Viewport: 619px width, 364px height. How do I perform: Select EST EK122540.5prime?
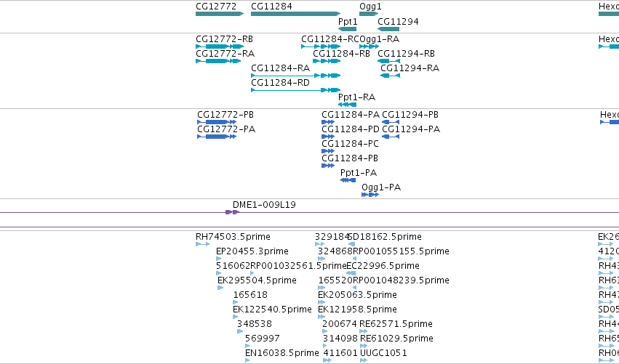coord(236,318)
